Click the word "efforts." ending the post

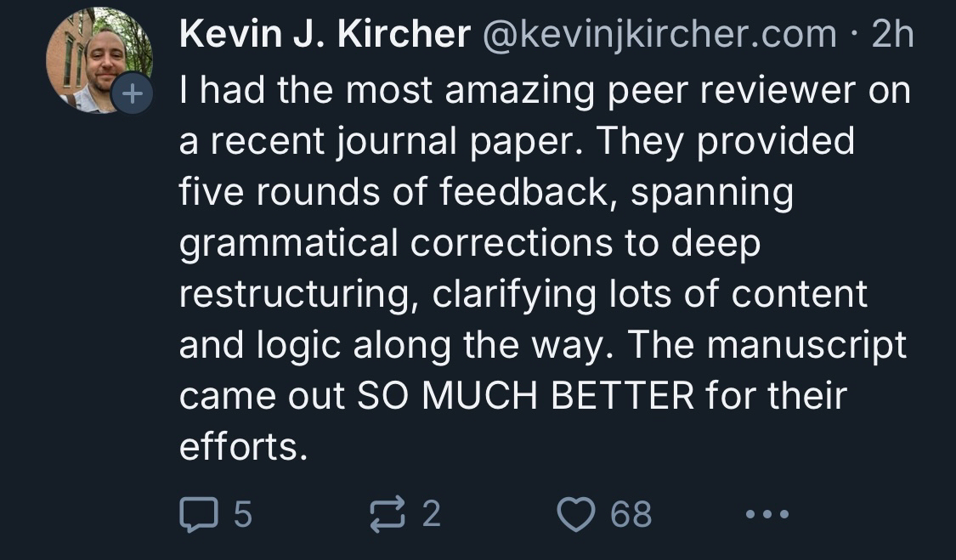click(x=241, y=447)
